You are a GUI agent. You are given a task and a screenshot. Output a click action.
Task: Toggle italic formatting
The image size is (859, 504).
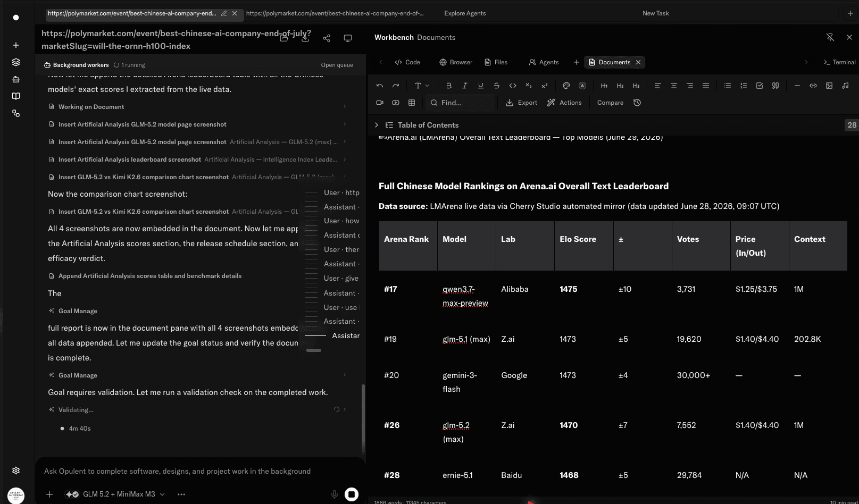465,86
